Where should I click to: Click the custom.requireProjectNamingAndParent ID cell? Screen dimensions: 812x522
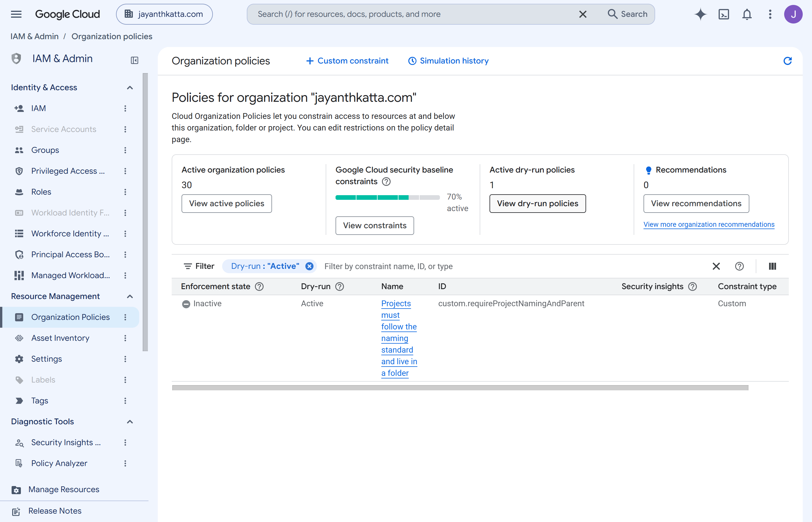click(511, 303)
